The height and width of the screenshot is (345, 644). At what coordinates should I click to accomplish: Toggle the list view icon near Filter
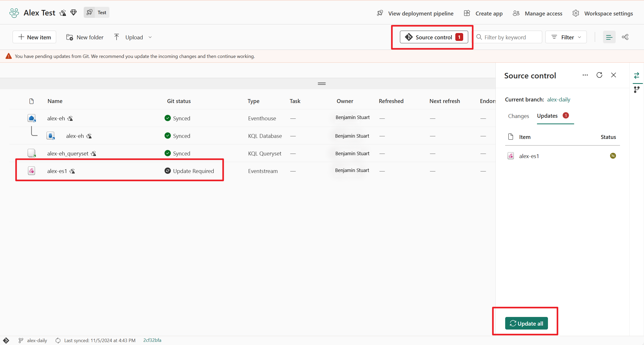point(609,37)
